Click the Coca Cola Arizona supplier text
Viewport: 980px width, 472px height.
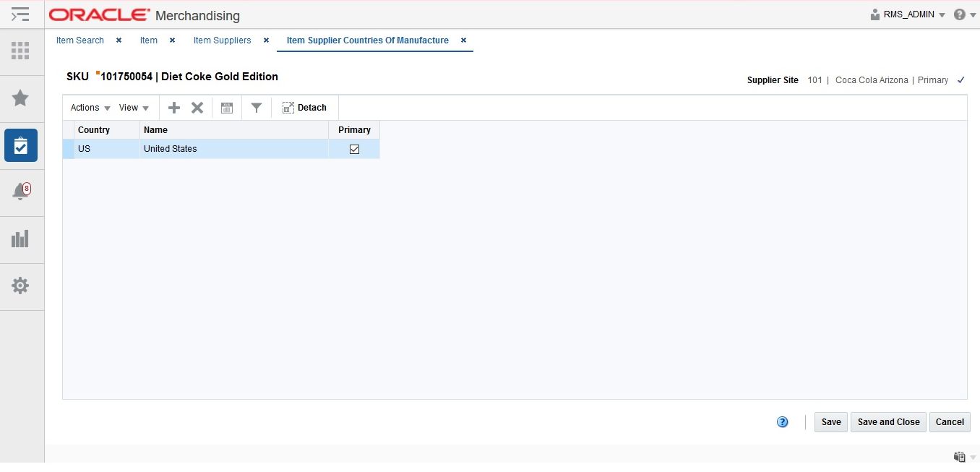[872, 80]
